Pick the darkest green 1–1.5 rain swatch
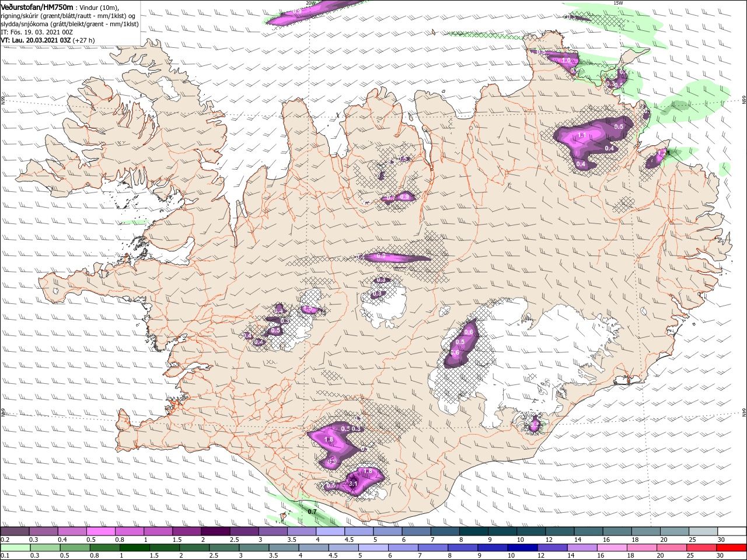Screen dimensions: 747x560 click(x=134, y=548)
